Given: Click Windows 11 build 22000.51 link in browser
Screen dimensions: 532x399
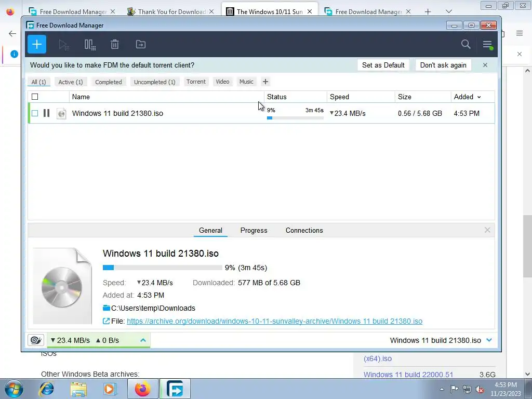Looking at the screenshot, I should click(x=408, y=374).
